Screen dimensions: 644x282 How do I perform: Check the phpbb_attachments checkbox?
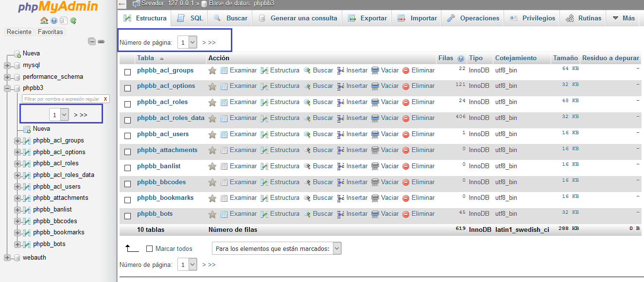[x=128, y=152]
